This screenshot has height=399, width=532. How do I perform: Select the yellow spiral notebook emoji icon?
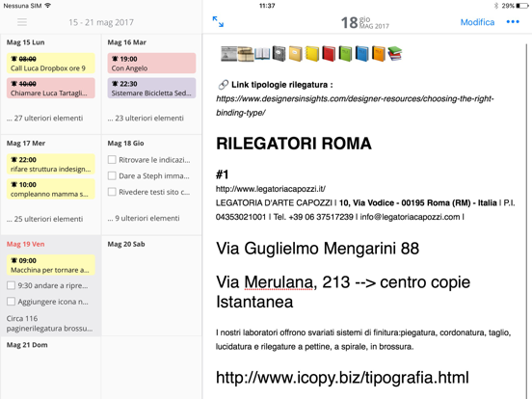tap(312, 54)
